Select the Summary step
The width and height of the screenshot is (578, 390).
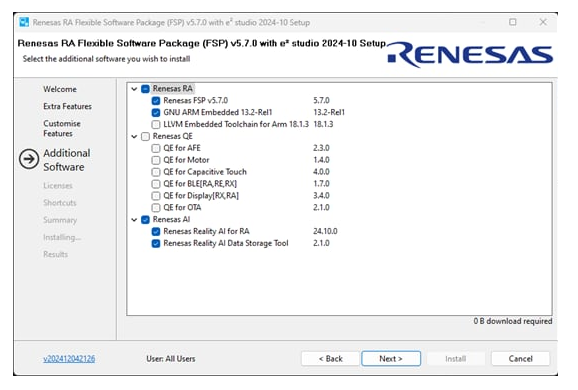pyautogui.click(x=60, y=220)
